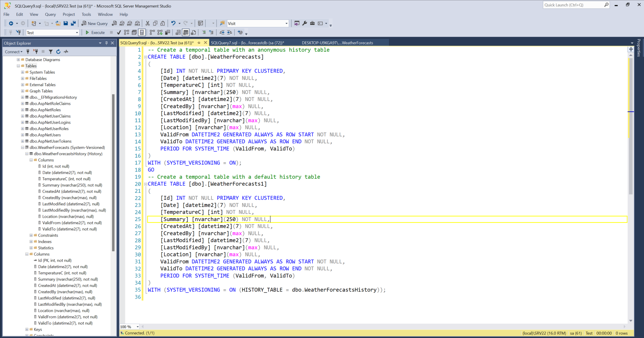Image resolution: width=644 pixels, height=338 pixels.
Task: Refresh the Object Explorer tree
Action: [x=58, y=51]
